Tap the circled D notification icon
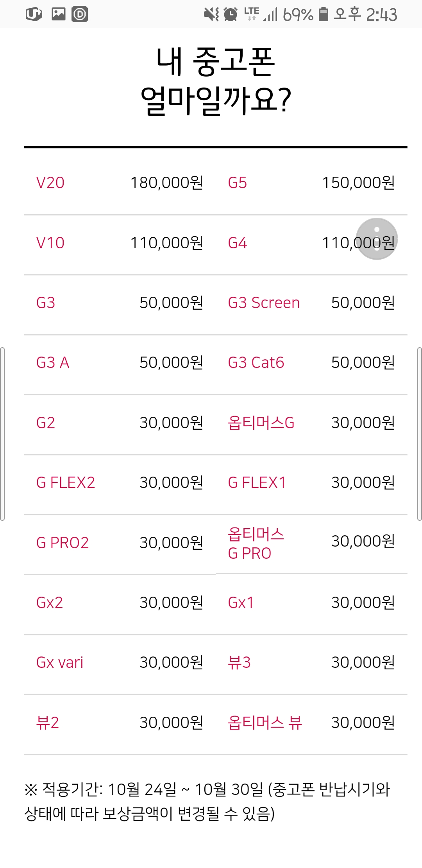The image size is (422, 868). pyautogui.click(x=80, y=14)
